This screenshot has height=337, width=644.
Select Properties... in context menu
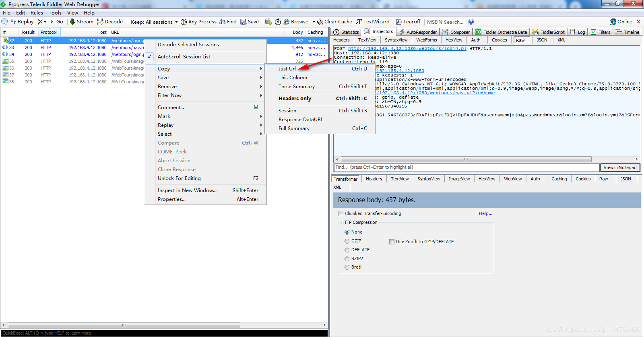(x=205, y=199)
